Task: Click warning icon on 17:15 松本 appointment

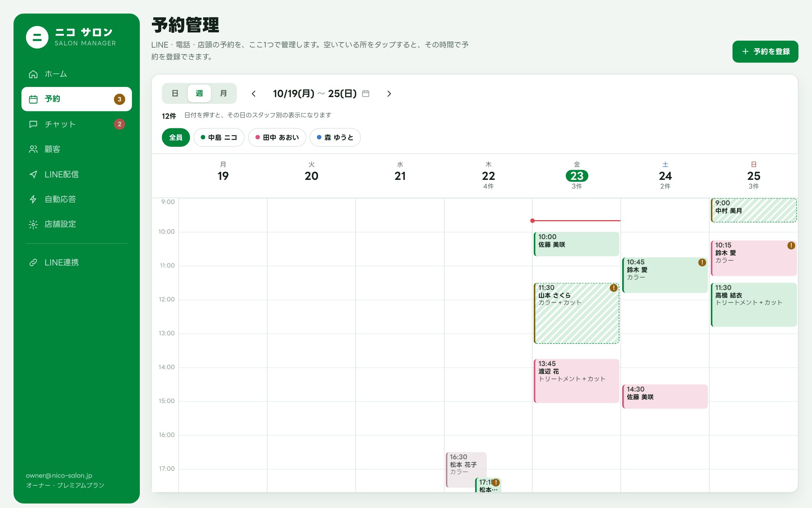Action: coord(496,482)
